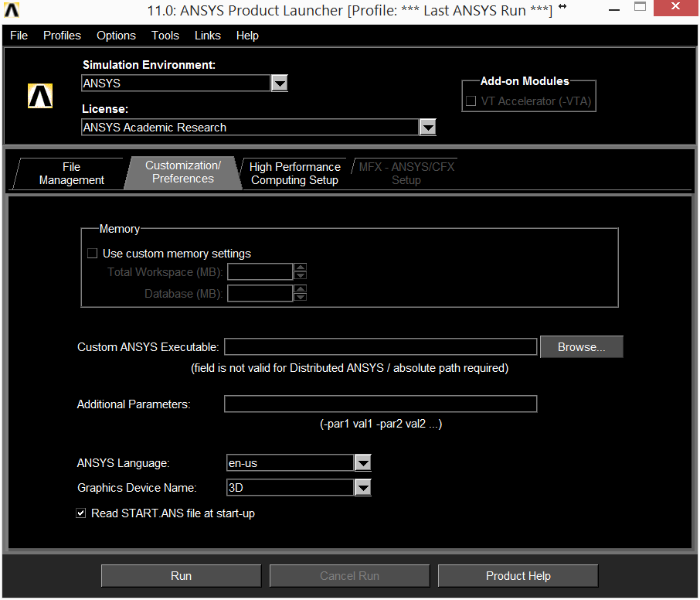The height and width of the screenshot is (600, 700).
Task: Click the Cancel Run button
Action: point(349,576)
